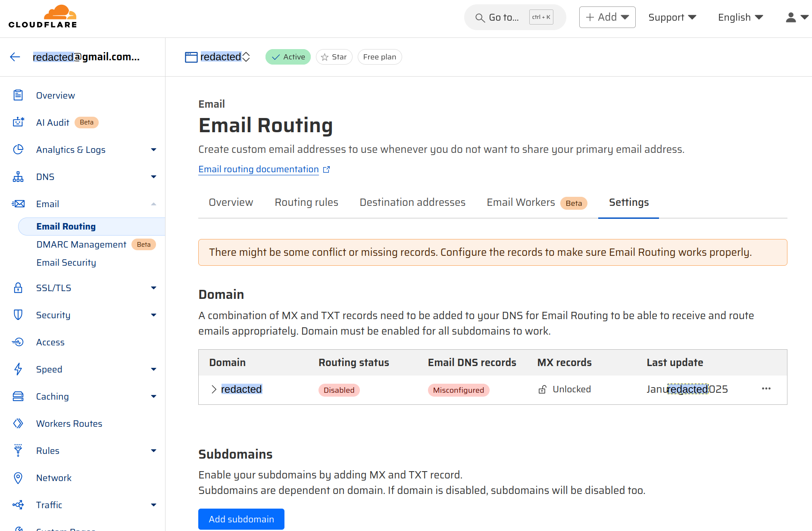This screenshot has width=812, height=531.
Task: Click the DNS network tree icon
Action: (18, 177)
